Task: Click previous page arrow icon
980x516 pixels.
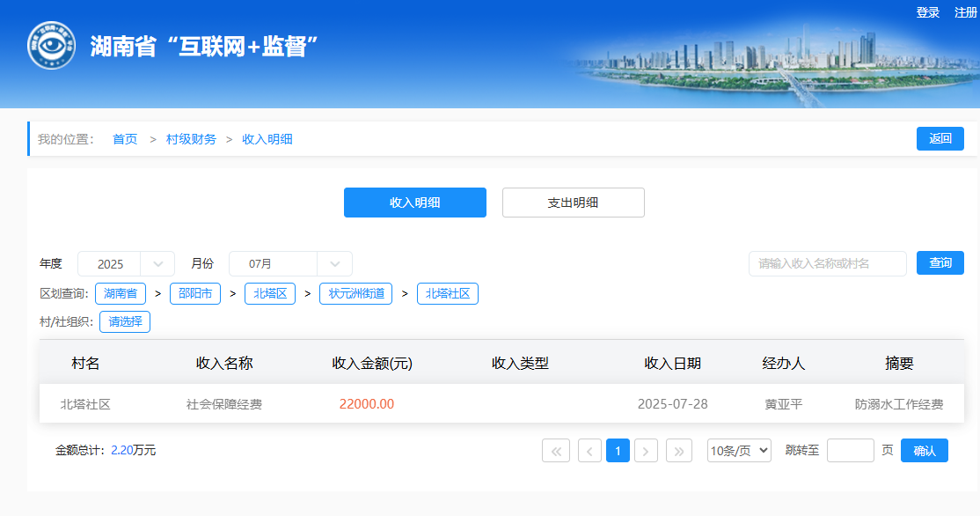Action: pyautogui.click(x=589, y=451)
